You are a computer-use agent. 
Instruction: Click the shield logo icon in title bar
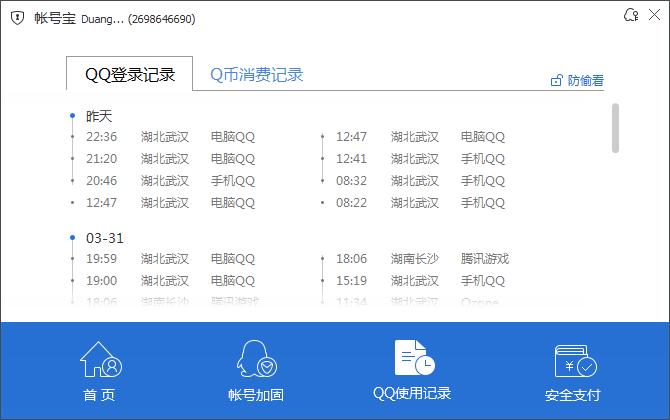click(17, 18)
